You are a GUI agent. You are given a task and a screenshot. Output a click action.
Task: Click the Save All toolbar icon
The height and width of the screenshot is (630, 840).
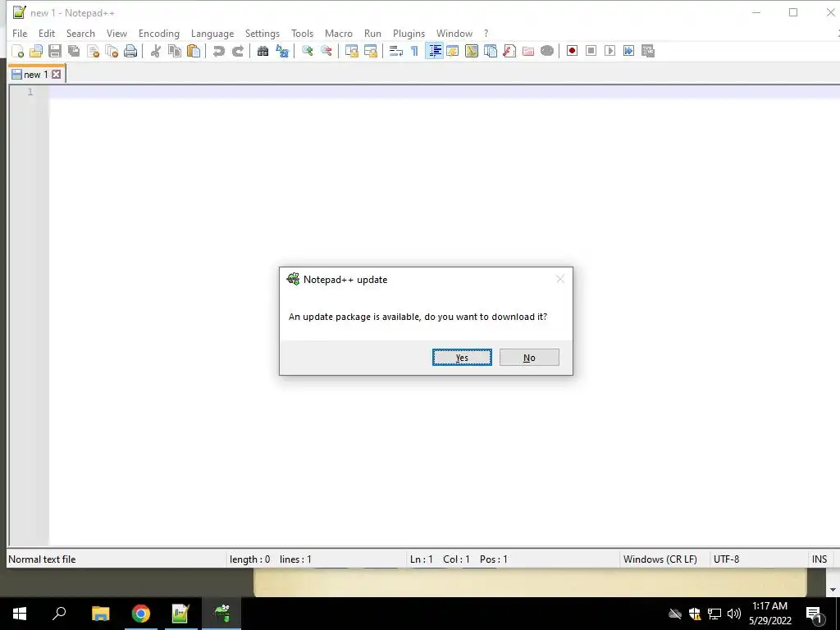pyautogui.click(x=74, y=51)
